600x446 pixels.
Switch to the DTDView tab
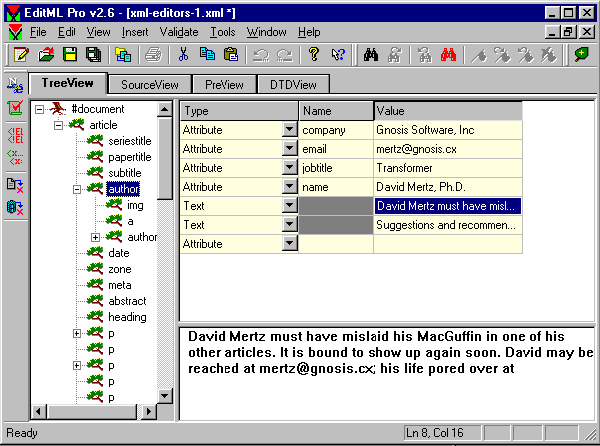pyautogui.click(x=293, y=85)
